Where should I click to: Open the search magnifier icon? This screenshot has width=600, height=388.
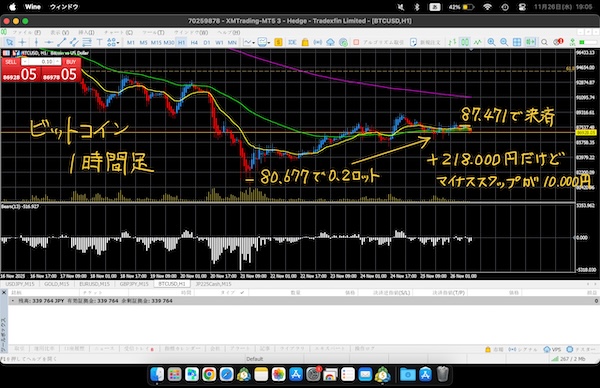tap(544, 42)
